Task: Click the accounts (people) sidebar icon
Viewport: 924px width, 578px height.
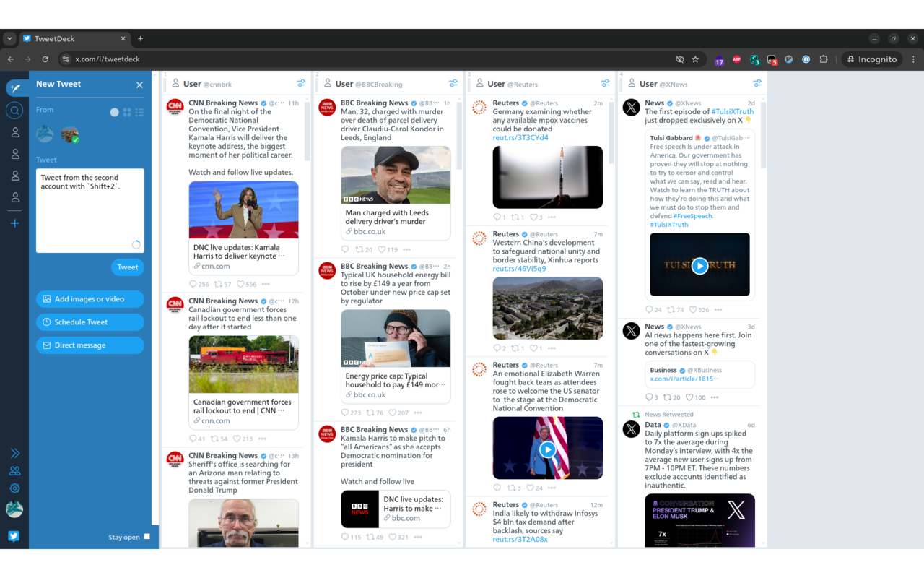Action: click(x=14, y=471)
